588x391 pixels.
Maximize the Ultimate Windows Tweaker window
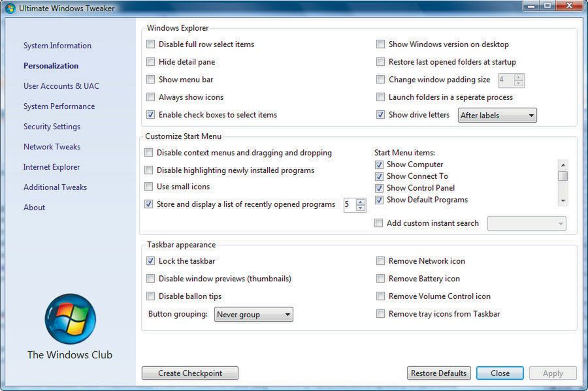tap(547, 5)
